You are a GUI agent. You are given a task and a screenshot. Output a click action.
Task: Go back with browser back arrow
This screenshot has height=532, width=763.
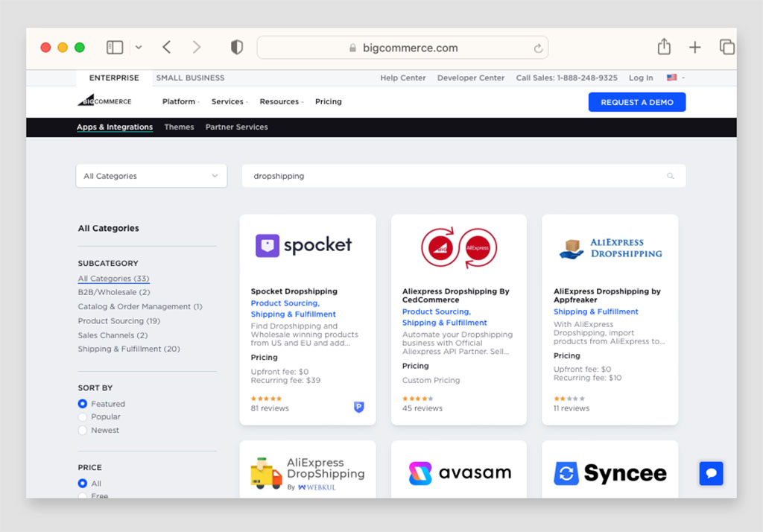[166, 47]
